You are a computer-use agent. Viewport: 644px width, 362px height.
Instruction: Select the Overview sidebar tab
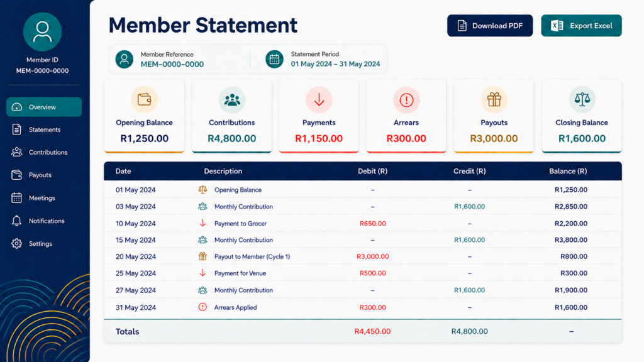tap(44, 107)
